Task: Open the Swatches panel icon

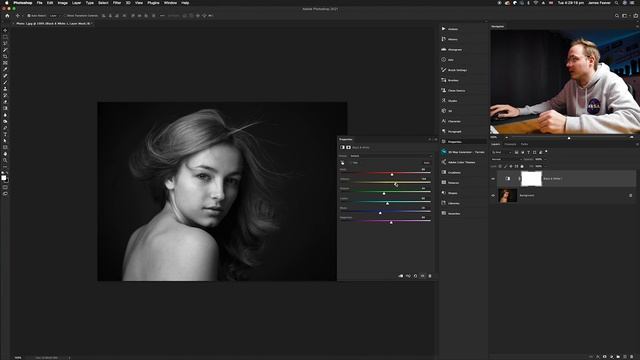Action: [x=444, y=213]
